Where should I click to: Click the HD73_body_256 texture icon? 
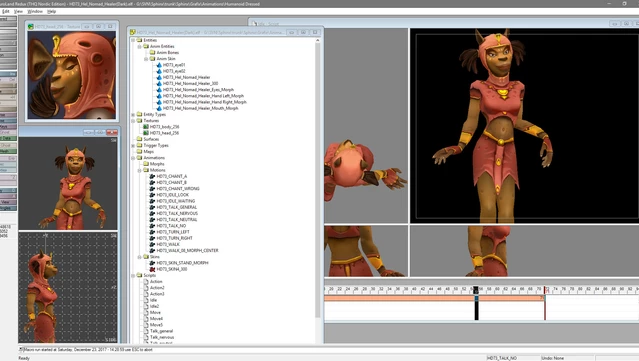coord(146,127)
